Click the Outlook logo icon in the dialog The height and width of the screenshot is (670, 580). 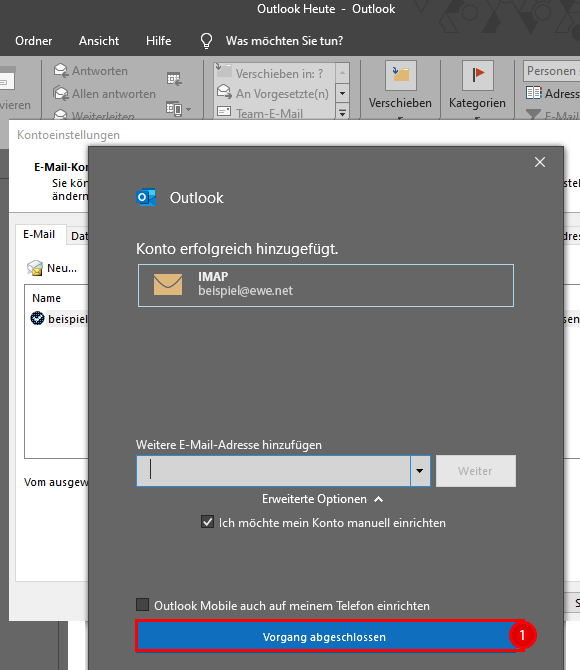146,197
